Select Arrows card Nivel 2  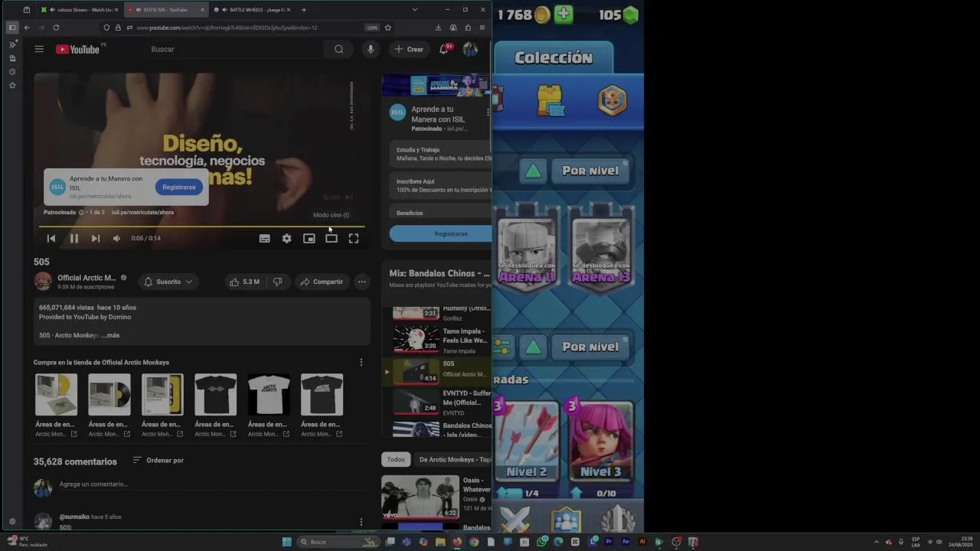(527, 440)
